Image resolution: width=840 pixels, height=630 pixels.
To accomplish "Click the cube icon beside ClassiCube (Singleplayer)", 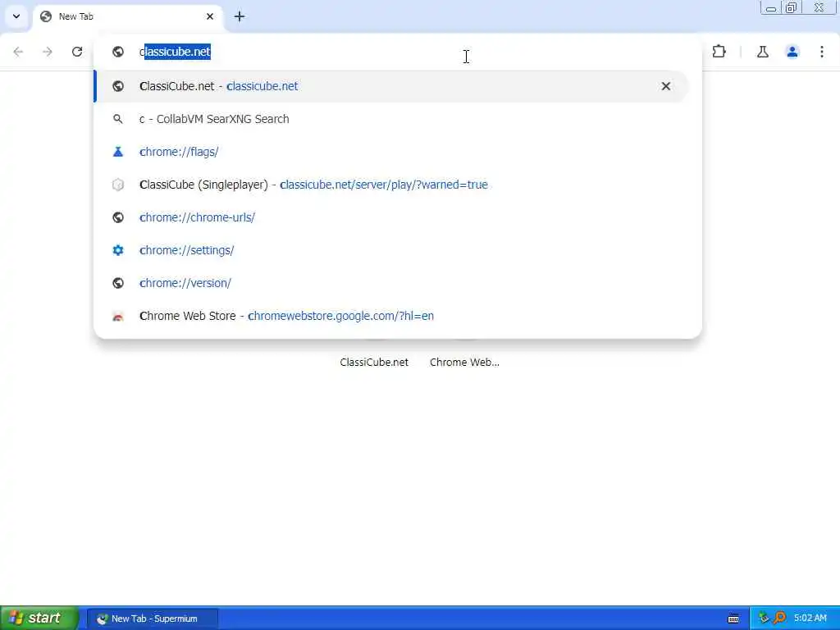I will tap(118, 185).
